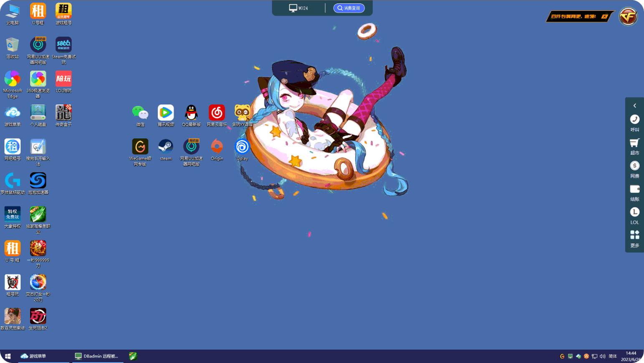Viewport: 644px width, 363px height.
Task: Open Microsoft Edge desktop icon
Action: 13,85
